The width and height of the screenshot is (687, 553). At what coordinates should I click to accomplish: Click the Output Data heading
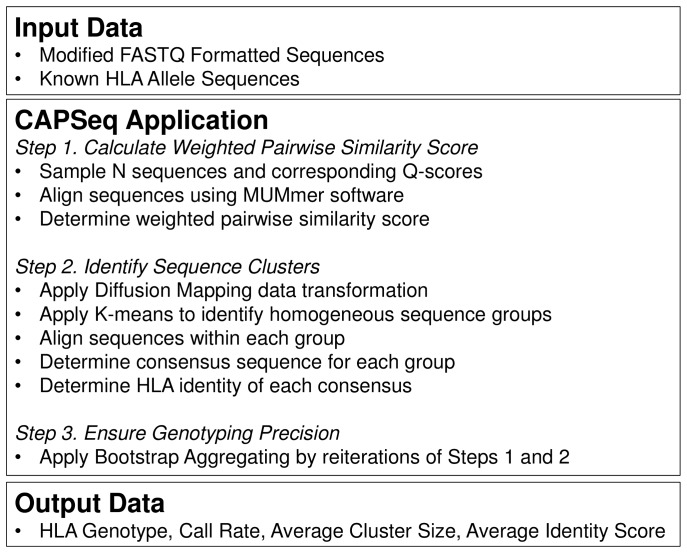pyautogui.click(x=89, y=503)
